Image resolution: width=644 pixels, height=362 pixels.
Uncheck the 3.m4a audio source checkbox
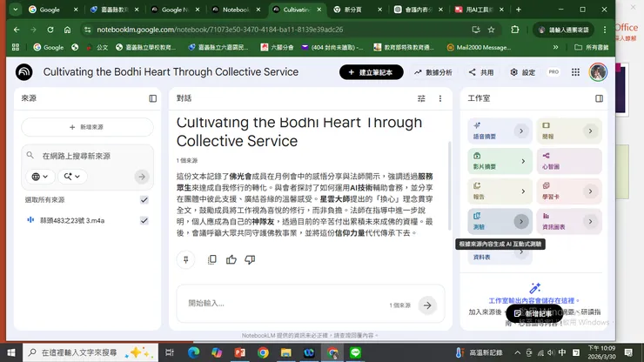144,221
